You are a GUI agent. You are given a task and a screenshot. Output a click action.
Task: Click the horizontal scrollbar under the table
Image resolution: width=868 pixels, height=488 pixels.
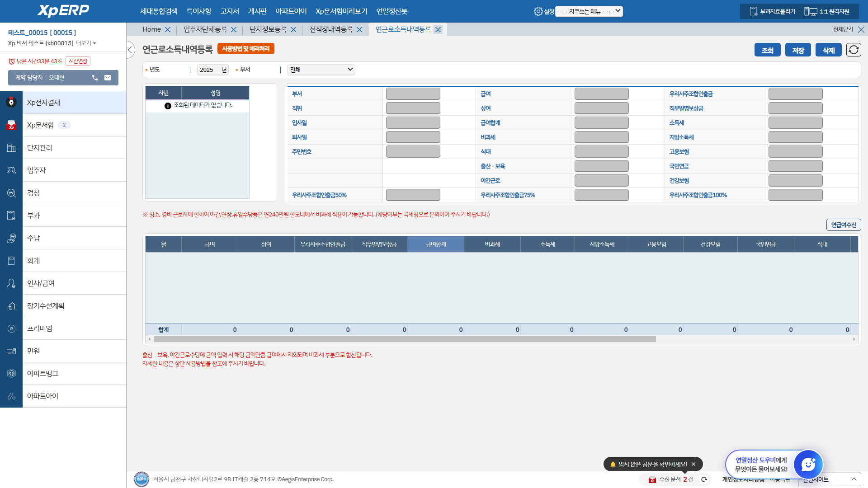pos(404,339)
